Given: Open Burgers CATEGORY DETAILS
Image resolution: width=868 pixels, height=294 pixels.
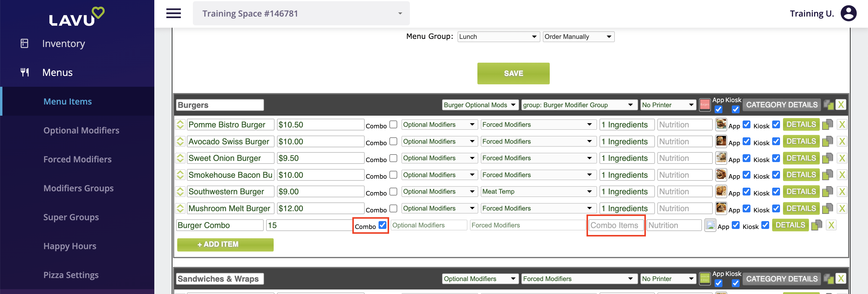Looking at the screenshot, I should 782,105.
